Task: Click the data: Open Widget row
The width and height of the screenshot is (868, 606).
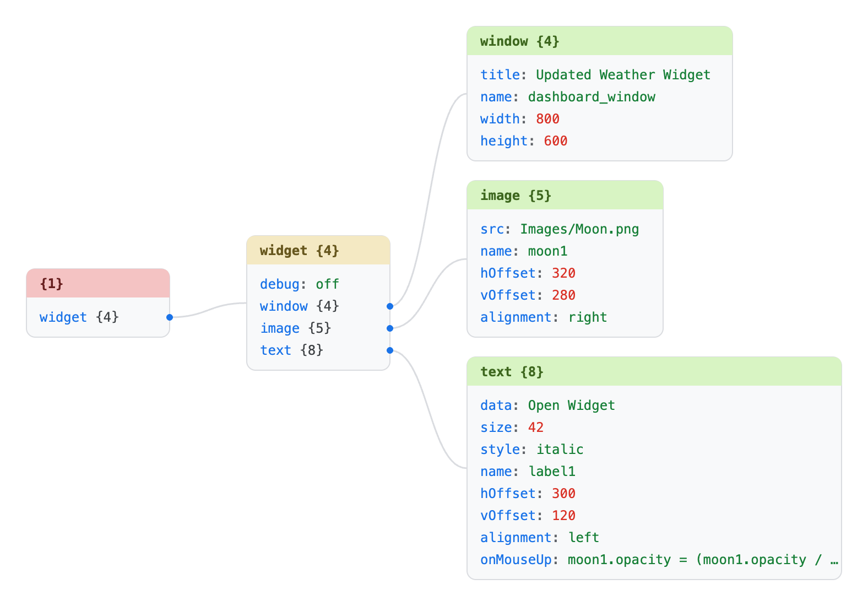Action: pyautogui.click(x=654, y=405)
